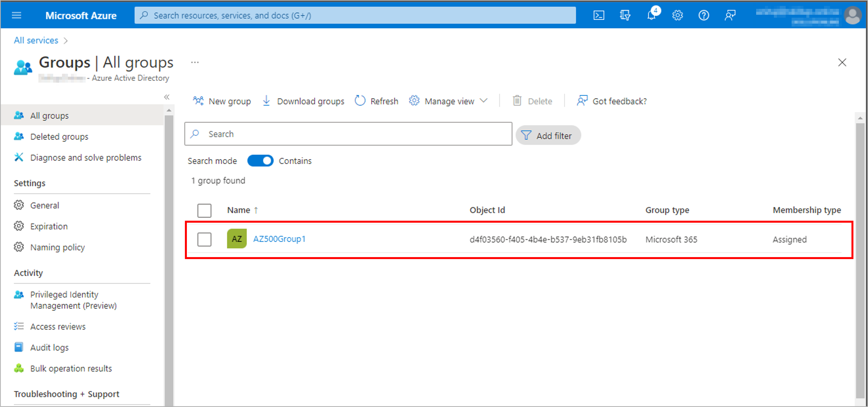Open the account avatar menu
The width and height of the screenshot is (868, 407).
[852, 16]
